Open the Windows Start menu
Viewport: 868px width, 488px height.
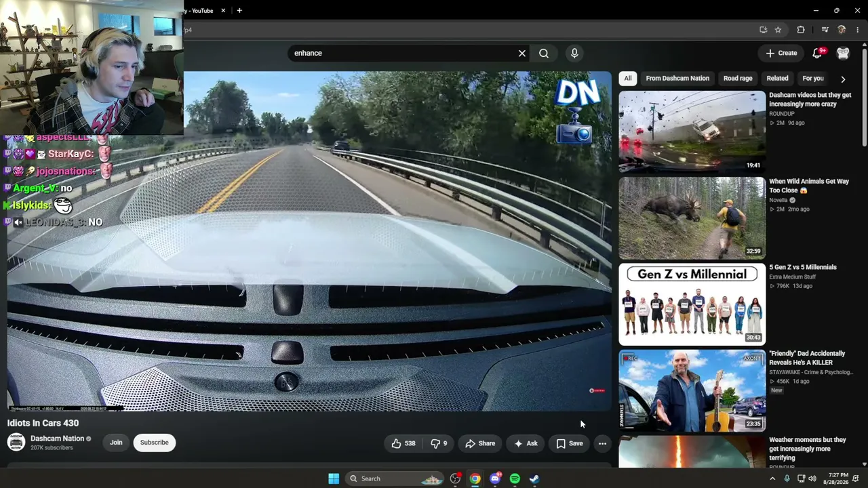(x=334, y=479)
